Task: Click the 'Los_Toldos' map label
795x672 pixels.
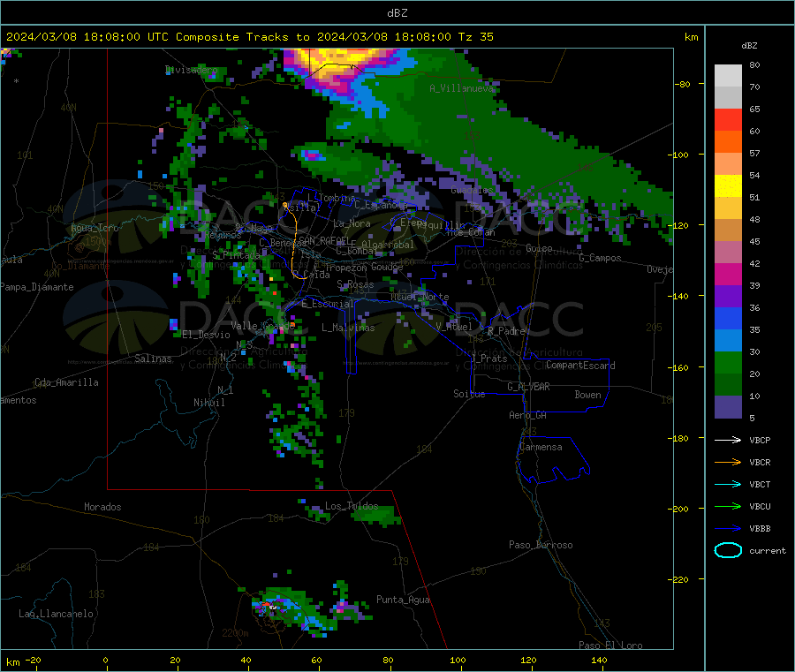Action: 352,506
